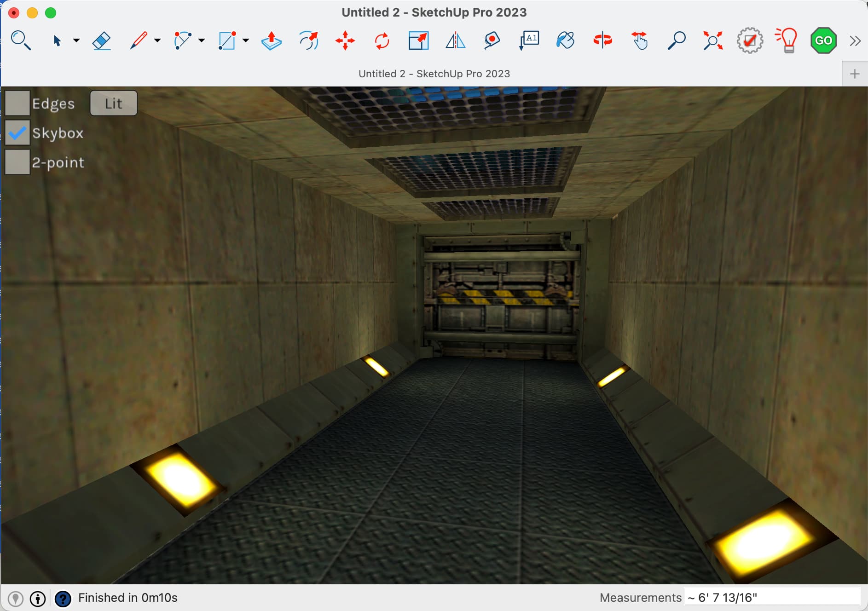This screenshot has height=611, width=868.
Task: Open a new scene tab with plus
Action: pyautogui.click(x=855, y=73)
